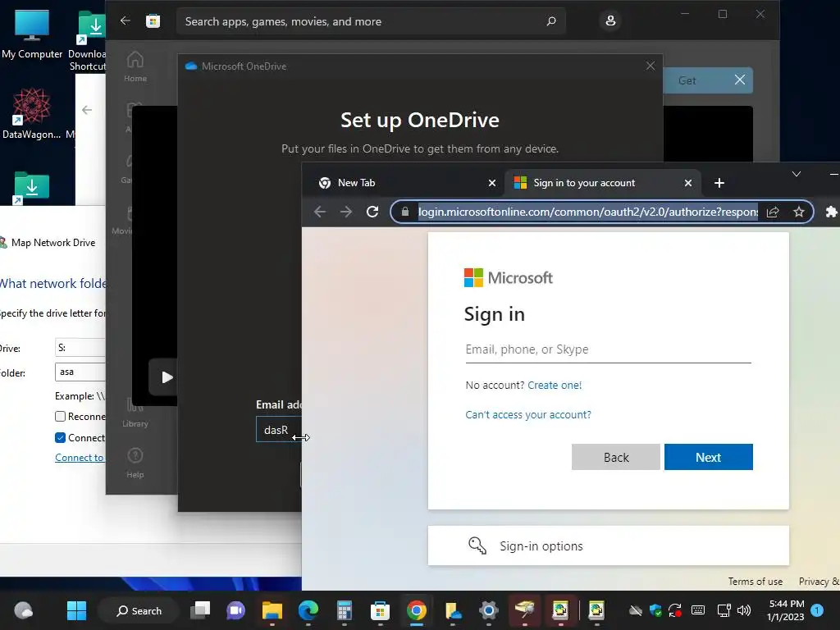The width and height of the screenshot is (840, 630).
Task: Open network status in the system tray
Action: (724, 610)
